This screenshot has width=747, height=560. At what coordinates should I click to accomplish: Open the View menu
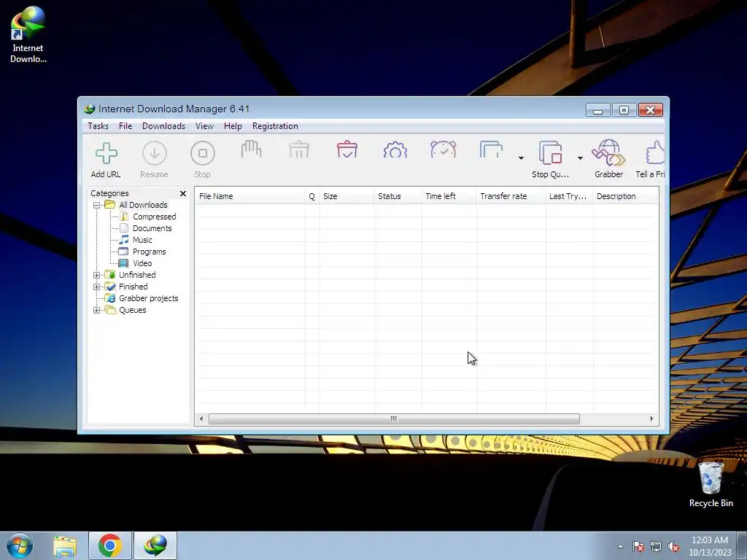(204, 126)
